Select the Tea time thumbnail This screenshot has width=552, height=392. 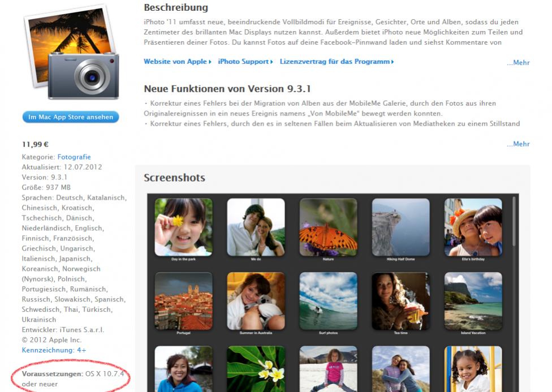[x=400, y=301]
